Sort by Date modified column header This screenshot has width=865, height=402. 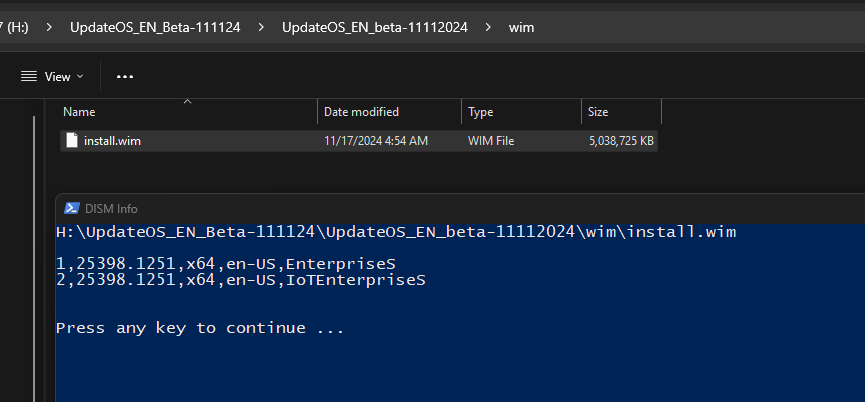(x=361, y=112)
